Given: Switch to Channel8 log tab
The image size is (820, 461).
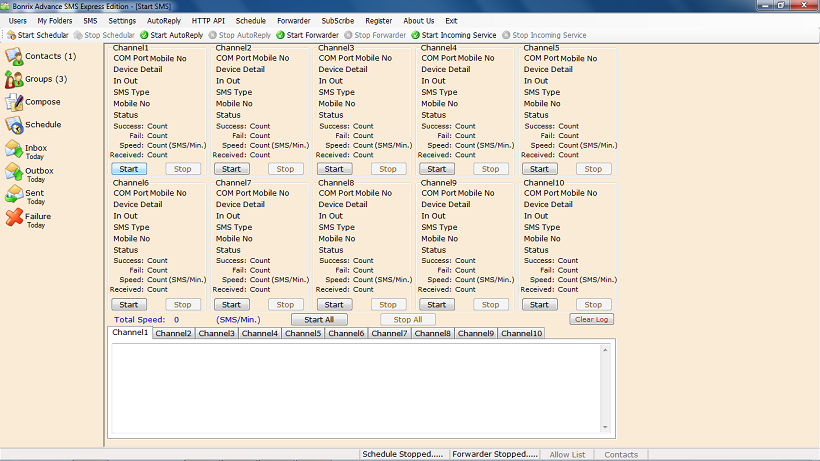Looking at the screenshot, I should 433,333.
